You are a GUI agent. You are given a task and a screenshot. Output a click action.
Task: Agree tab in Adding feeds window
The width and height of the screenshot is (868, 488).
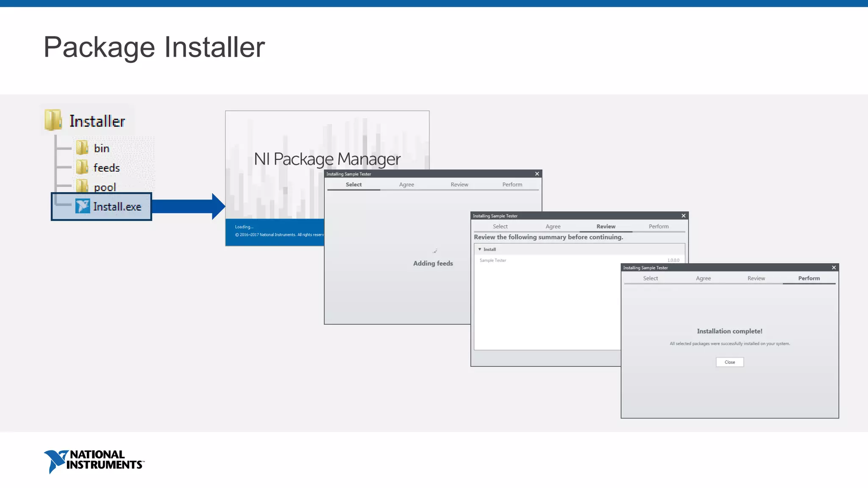tap(406, 184)
